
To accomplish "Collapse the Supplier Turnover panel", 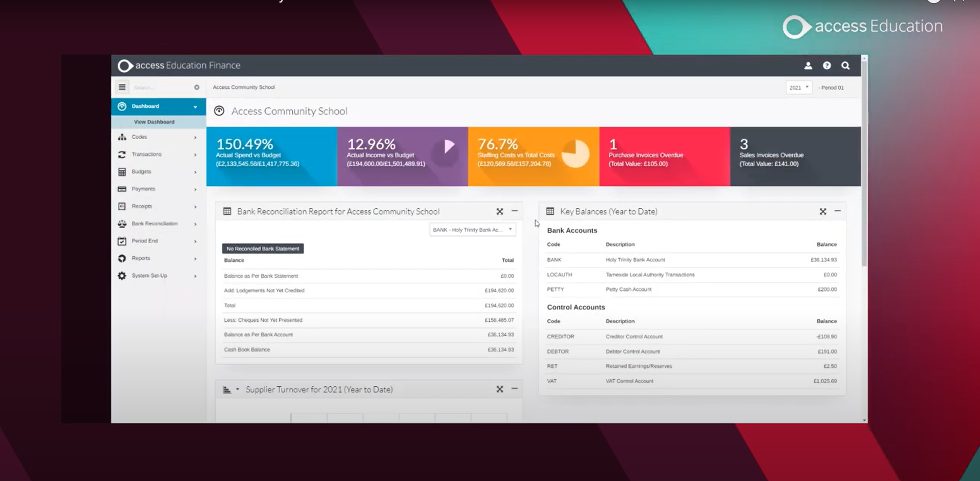I will coord(515,389).
